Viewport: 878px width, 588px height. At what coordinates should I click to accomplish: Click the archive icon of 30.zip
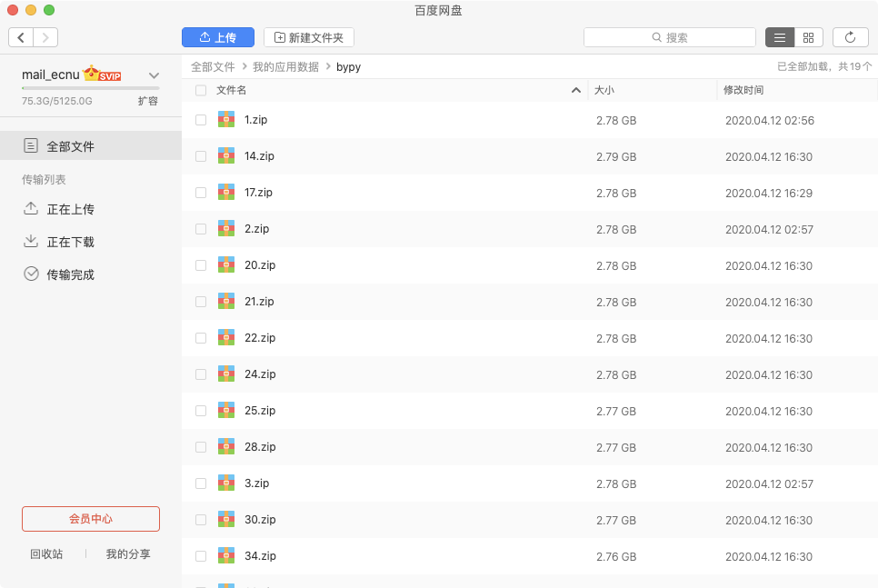click(x=226, y=519)
